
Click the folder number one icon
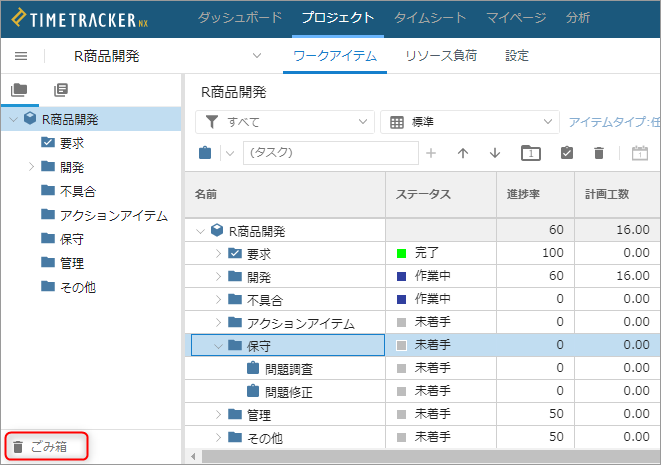coord(531,153)
